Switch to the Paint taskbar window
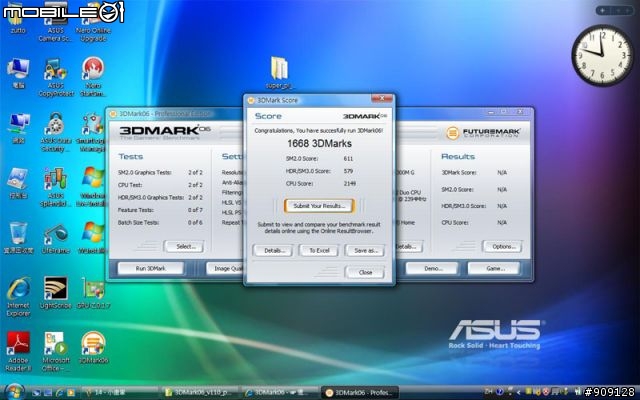The height and width of the screenshot is (400, 640). [x=118, y=393]
